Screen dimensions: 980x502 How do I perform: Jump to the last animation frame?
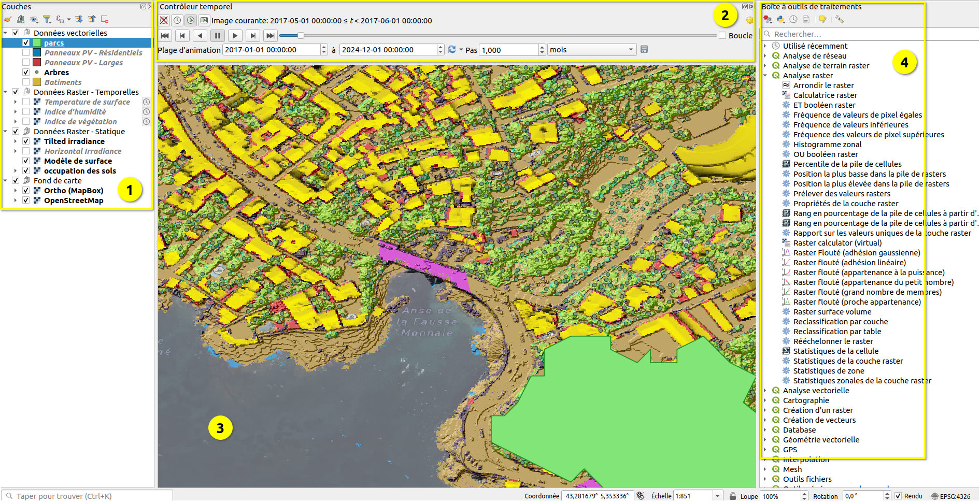pyautogui.click(x=270, y=36)
